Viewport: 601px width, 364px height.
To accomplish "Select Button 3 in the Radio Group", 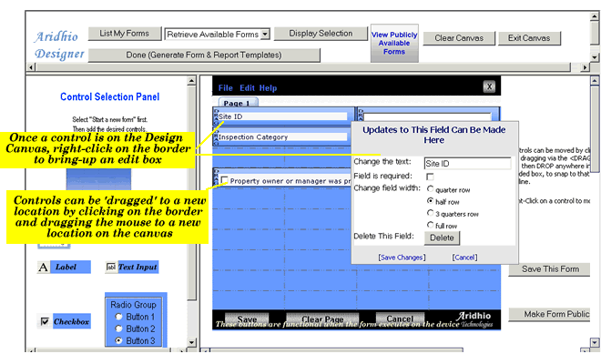I will point(118,340).
